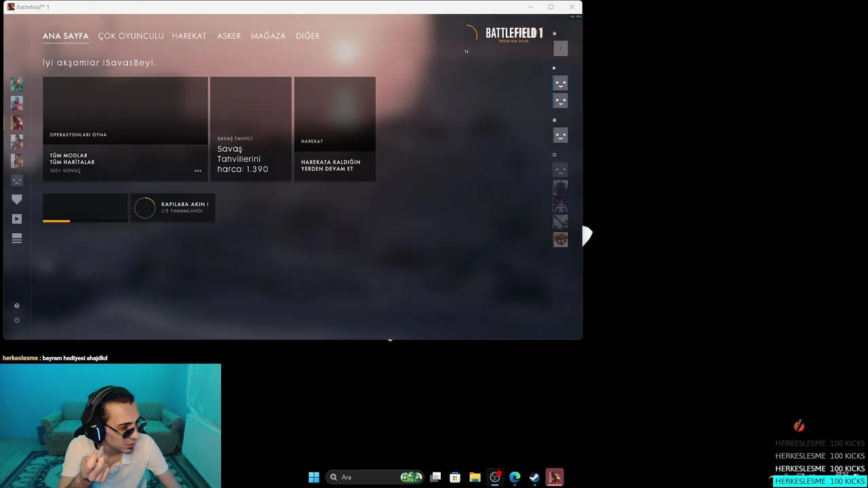Screen dimensions: 868x488
Task: Expand the dotted-circle friends section in right sidebar
Action: click(554, 120)
